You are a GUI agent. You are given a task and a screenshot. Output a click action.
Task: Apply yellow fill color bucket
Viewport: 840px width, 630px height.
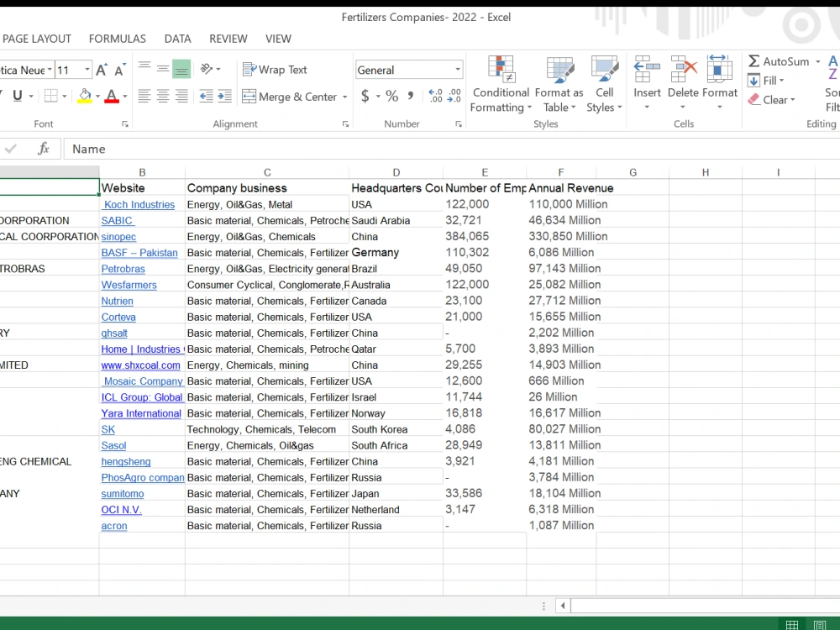(85, 96)
